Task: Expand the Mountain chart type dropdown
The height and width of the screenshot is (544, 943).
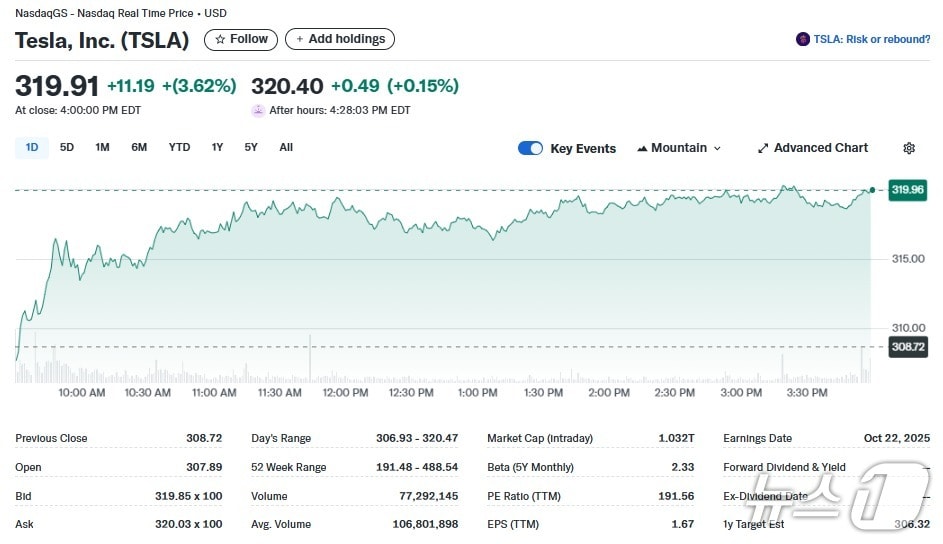Action: (716, 148)
